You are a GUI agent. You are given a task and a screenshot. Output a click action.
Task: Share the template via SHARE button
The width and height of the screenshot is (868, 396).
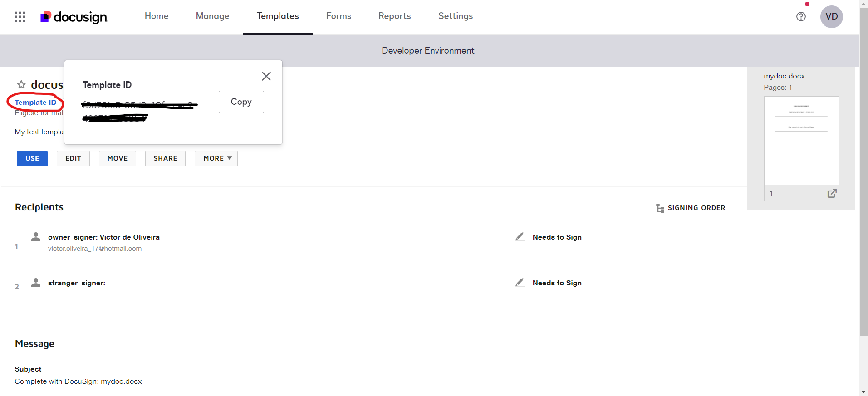165,158
